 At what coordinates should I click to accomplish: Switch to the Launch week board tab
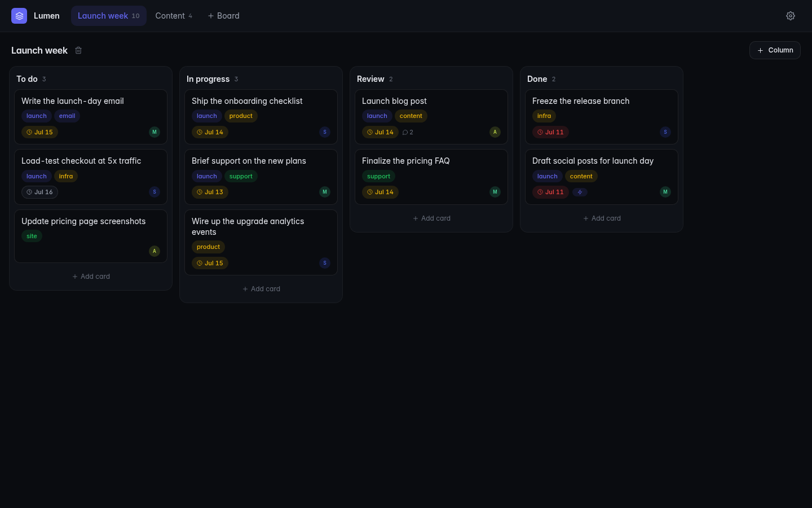[109, 16]
